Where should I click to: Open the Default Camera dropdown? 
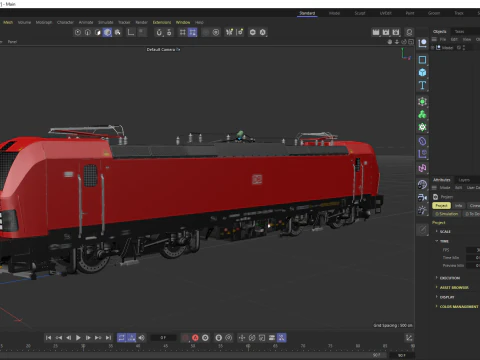[x=163, y=49]
